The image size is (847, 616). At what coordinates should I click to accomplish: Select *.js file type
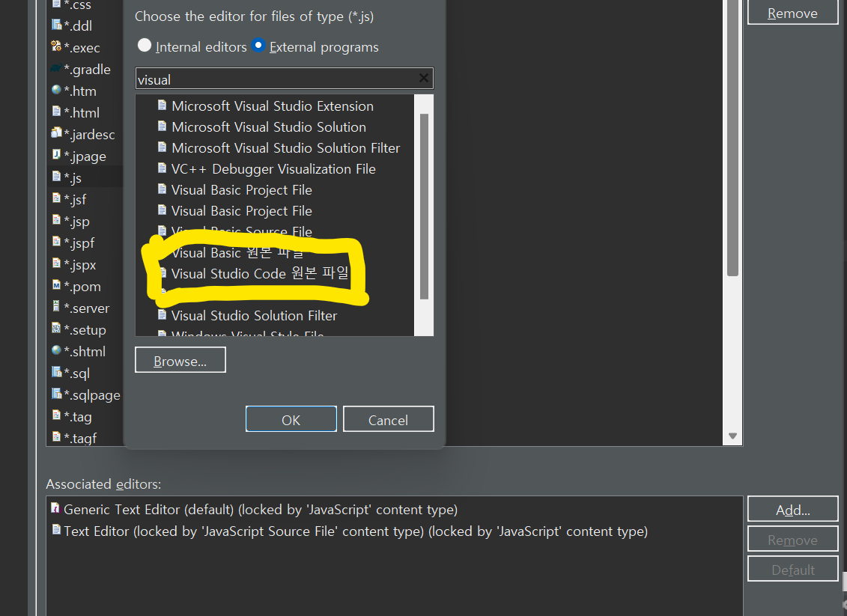[73, 178]
